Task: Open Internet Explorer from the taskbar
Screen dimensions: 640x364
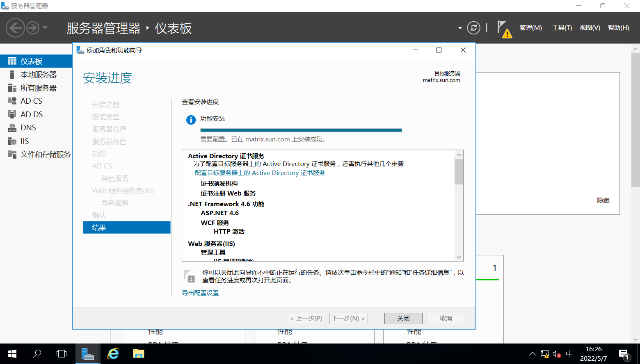Action: pyautogui.click(x=113, y=354)
